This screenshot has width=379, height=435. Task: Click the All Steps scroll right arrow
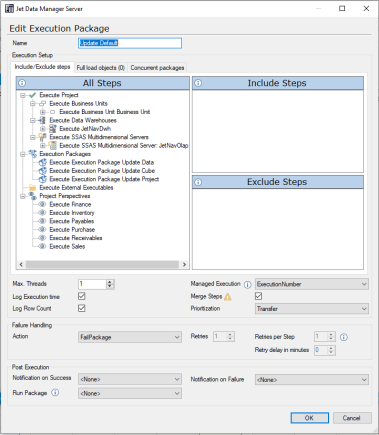[184, 264]
